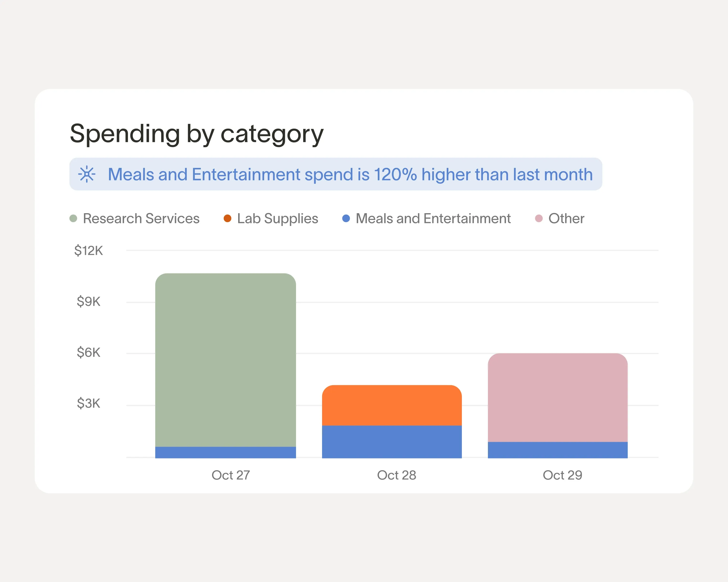The image size is (728, 582).
Task: Click the orange Lab Supplies bar segment
Action: tap(392, 405)
